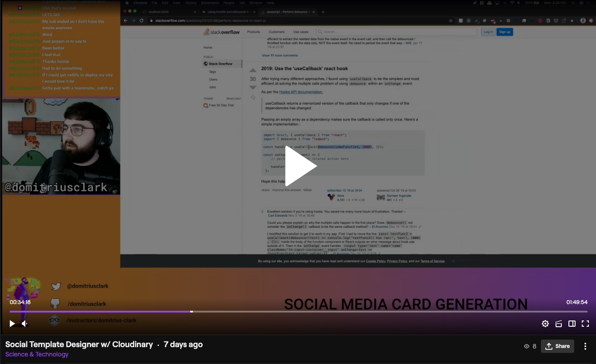Click the Customers menu item in the video
Viewport: 596px width, 364px height.
tap(276, 32)
